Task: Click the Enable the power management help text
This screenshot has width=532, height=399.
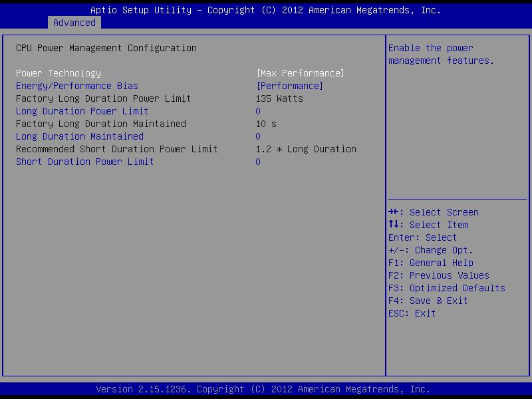Action: coord(441,55)
